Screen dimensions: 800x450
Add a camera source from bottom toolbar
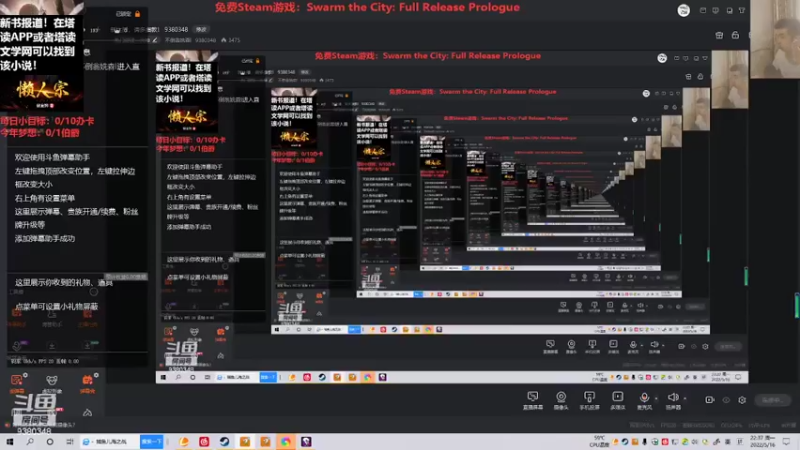tap(561, 400)
